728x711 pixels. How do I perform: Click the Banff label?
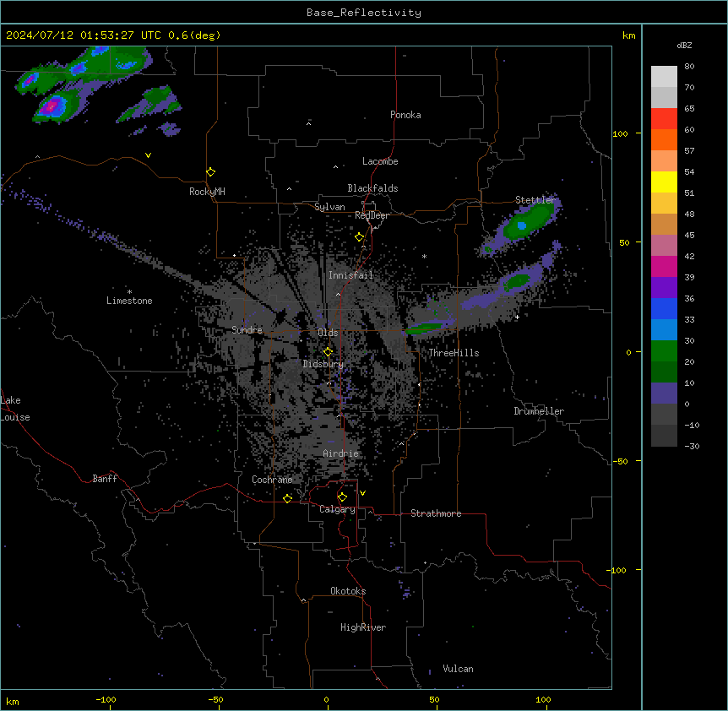[x=105, y=479]
